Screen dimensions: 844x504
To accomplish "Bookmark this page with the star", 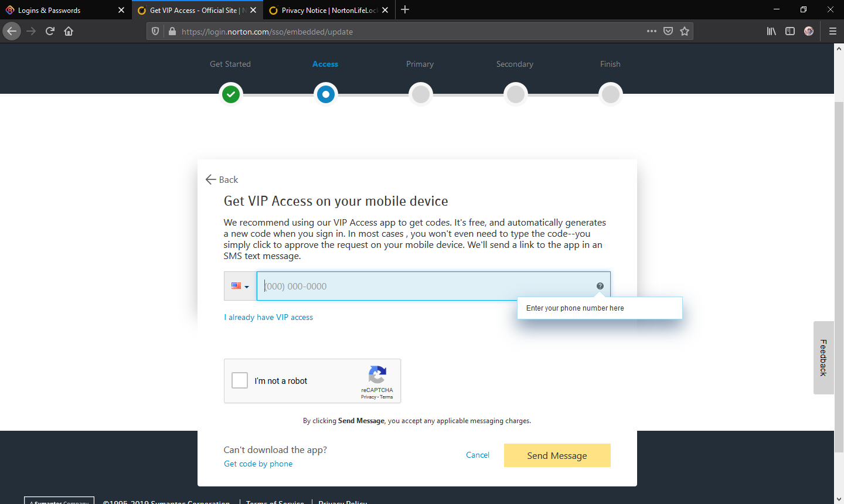I will (685, 31).
